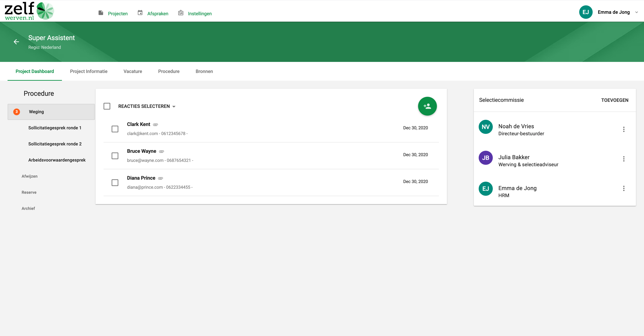Click the attachment icon beside Diana Prince
The height and width of the screenshot is (336, 644).
[x=160, y=178]
